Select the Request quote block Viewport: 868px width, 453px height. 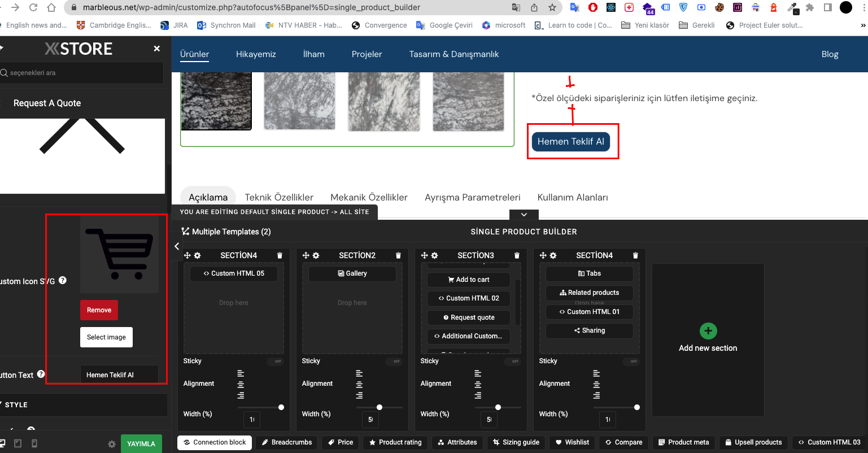[469, 317]
